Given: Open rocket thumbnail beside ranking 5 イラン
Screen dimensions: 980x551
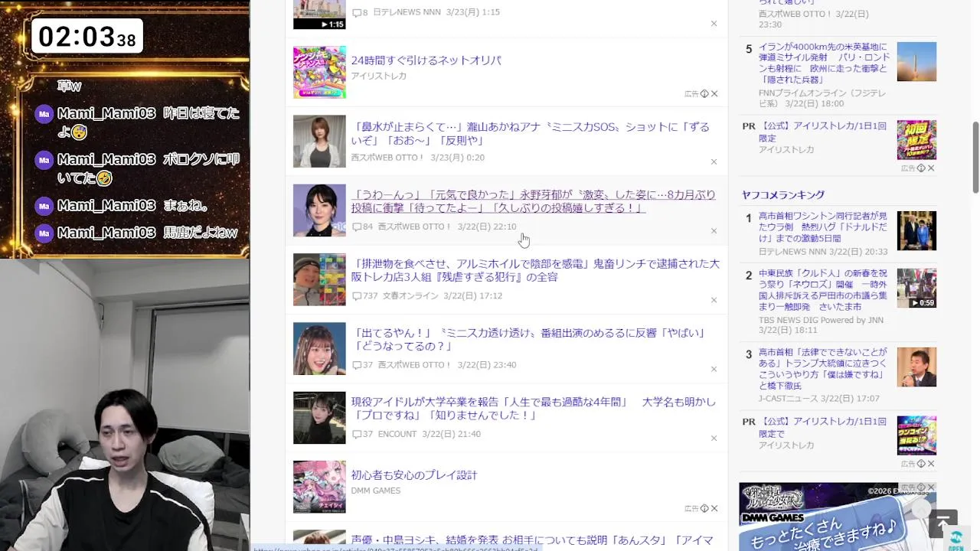Looking at the screenshot, I should [916, 62].
